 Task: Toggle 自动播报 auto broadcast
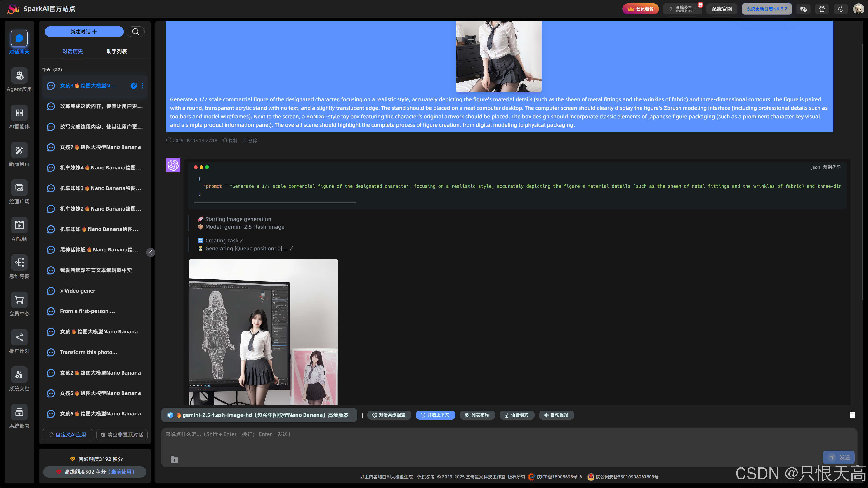[556, 415]
